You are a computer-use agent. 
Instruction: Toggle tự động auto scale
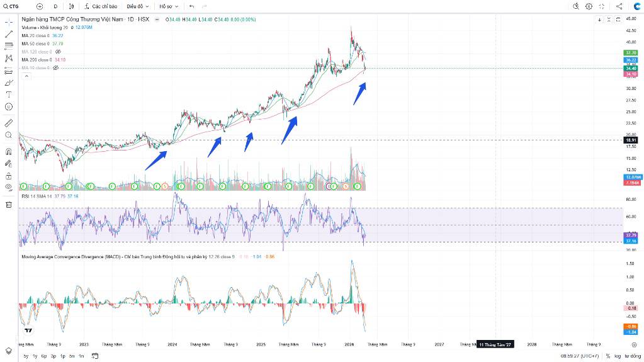(633, 356)
